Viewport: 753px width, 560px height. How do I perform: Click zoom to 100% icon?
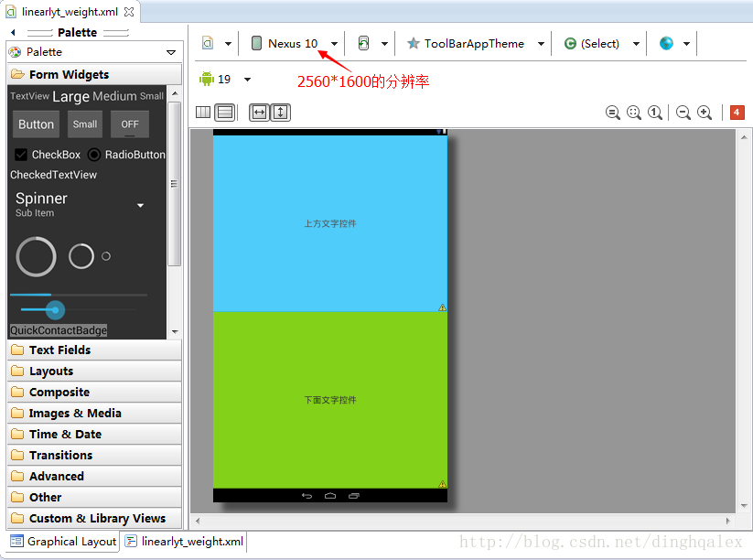point(655,113)
